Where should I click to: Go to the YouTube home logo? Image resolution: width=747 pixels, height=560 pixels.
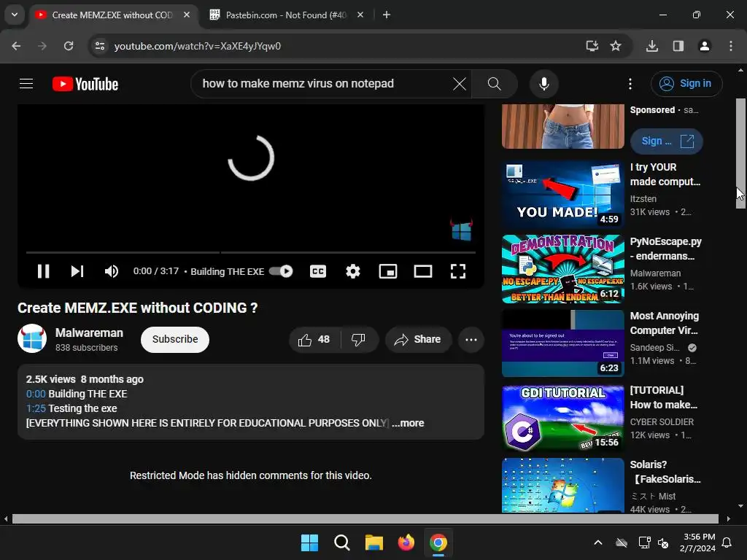[85, 84]
